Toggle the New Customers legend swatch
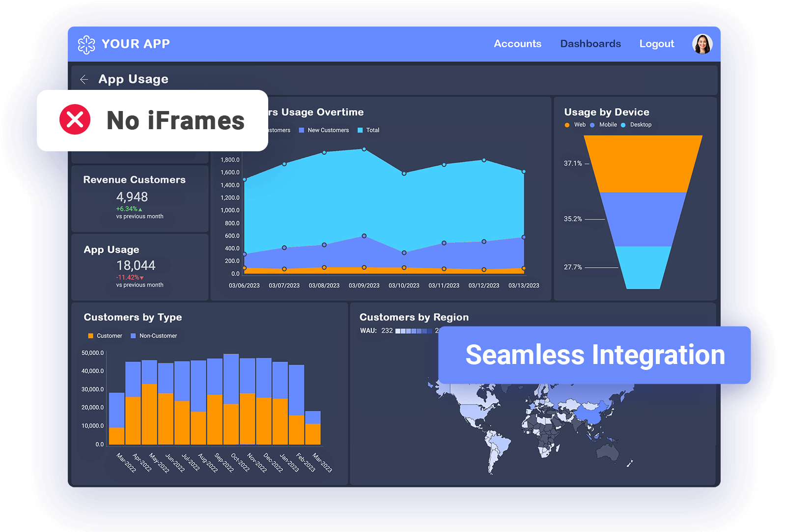Image resolution: width=786 pixels, height=532 pixels. (302, 130)
